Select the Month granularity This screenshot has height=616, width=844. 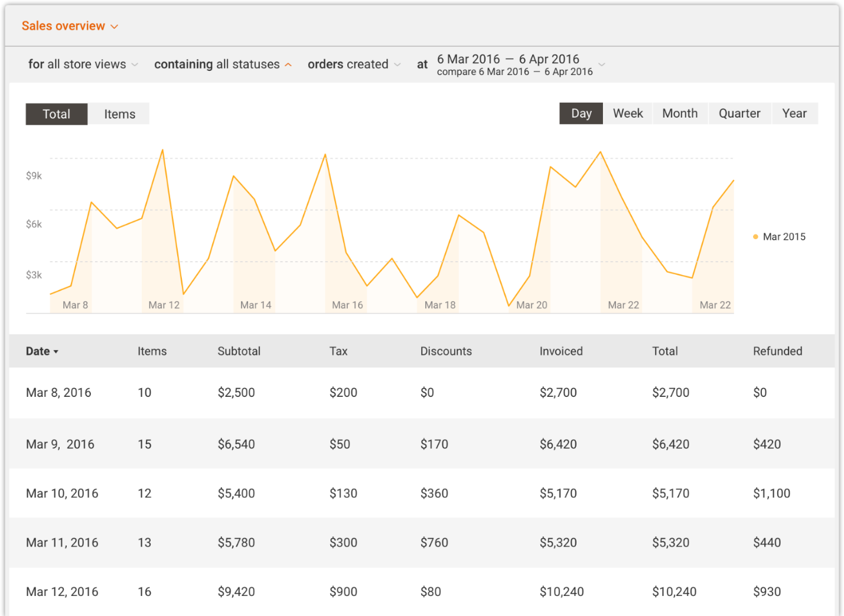click(680, 113)
